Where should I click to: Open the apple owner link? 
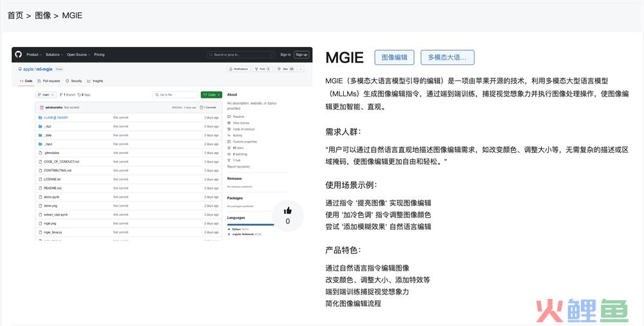click(x=28, y=69)
